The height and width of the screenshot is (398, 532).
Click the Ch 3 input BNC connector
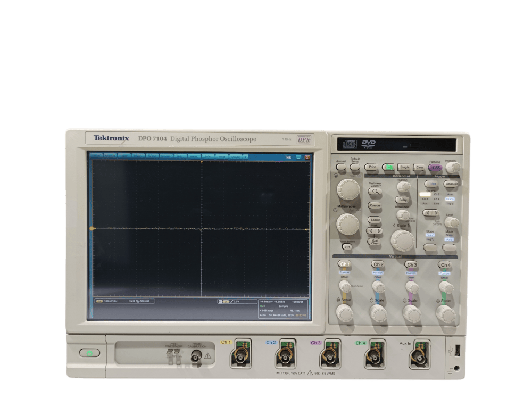click(329, 356)
